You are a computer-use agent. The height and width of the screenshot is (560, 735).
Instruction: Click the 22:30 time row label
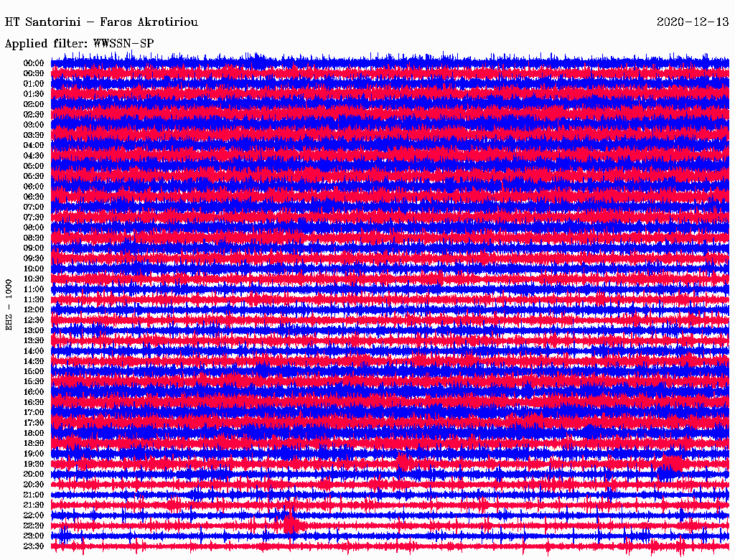34,526
